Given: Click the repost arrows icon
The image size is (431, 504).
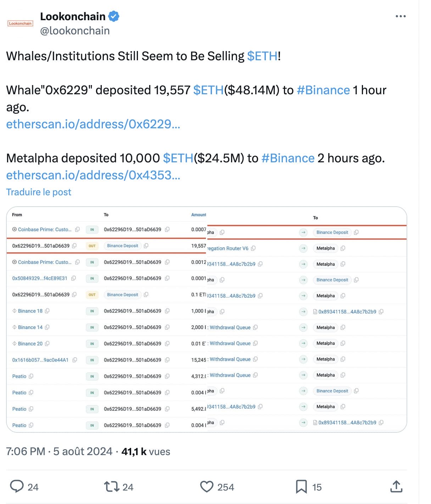Looking at the screenshot, I should pos(111,487).
